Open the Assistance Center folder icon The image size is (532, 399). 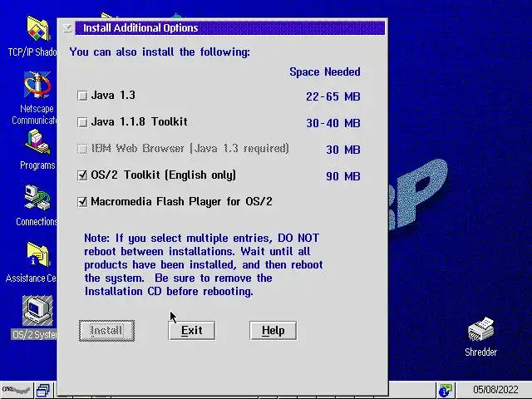[x=38, y=254]
